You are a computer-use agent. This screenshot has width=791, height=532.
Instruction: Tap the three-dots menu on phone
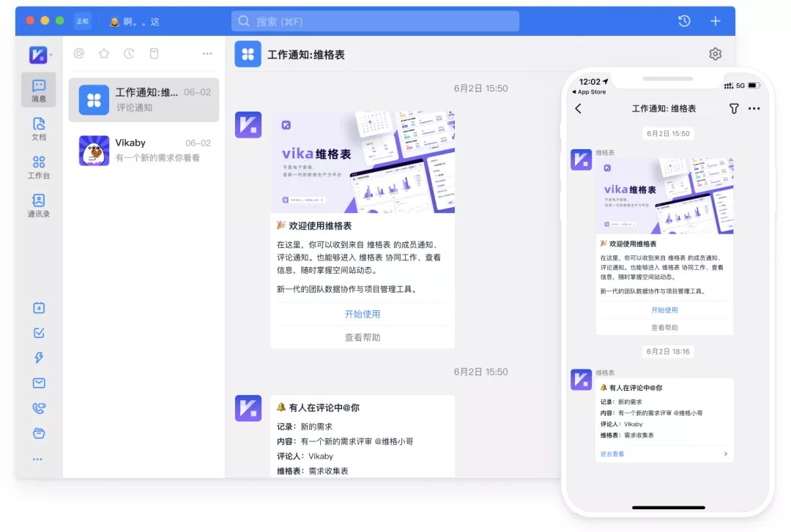[x=754, y=108]
